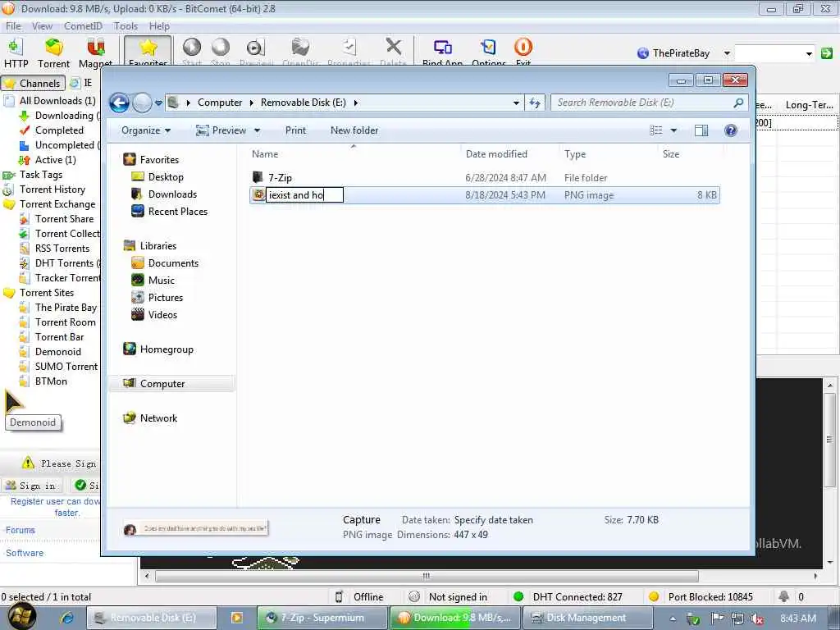Click the Exit toolbar icon
Screen dimensions: 840x630
pos(523,48)
